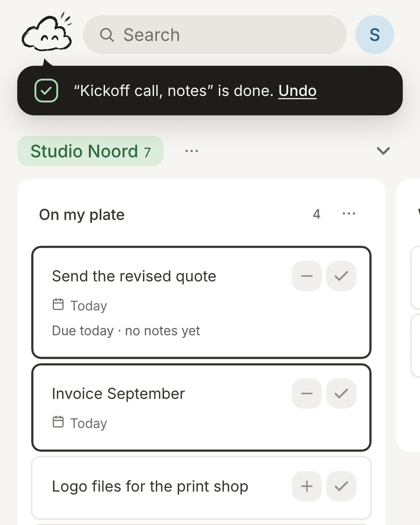Undo the Kickoff call completion
The width and height of the screenshot is (420, 525).
(x=297, y=91)
